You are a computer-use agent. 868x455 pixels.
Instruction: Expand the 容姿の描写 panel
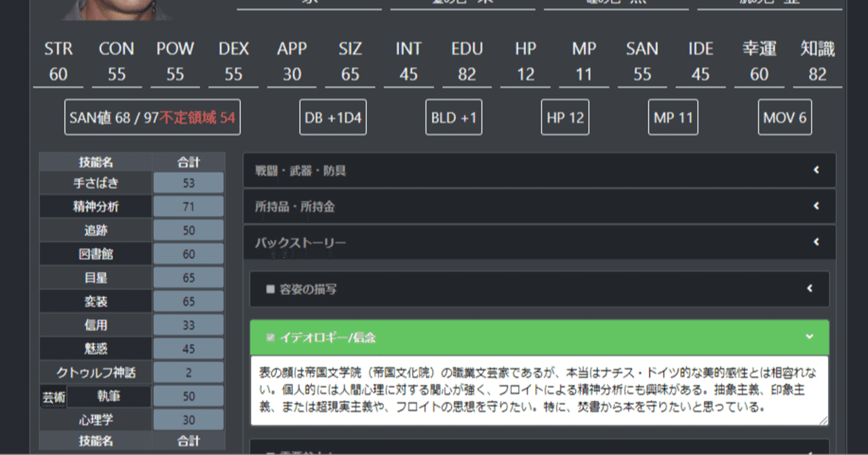[x=539, y=290]
